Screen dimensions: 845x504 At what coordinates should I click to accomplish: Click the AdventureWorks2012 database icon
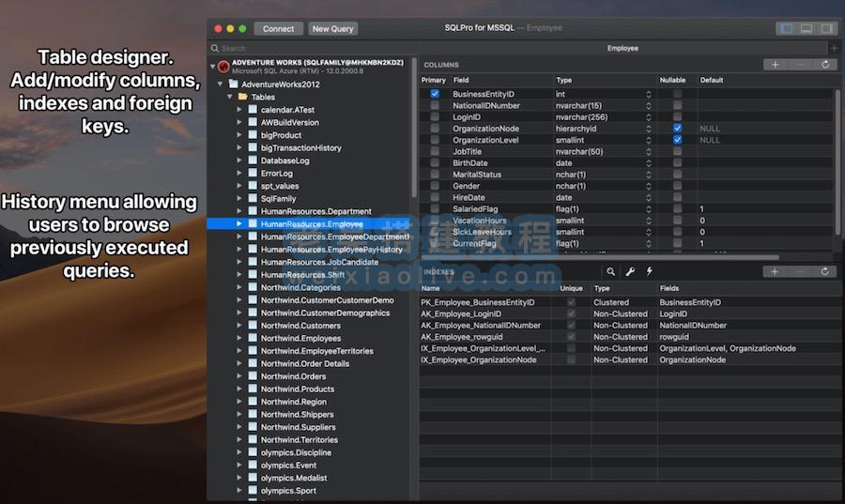[234, 84]
